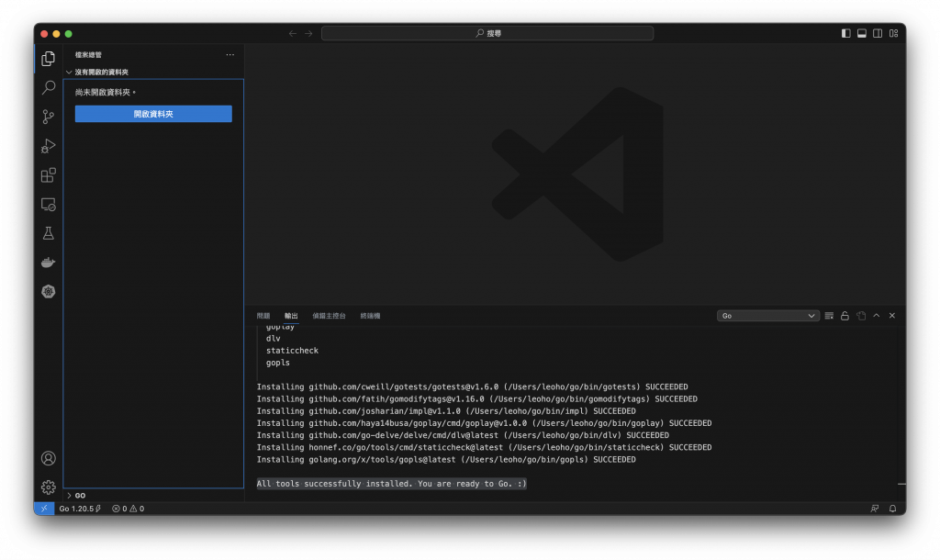The image size is (940, 560).
Task: Open the Extensions view
Action: point(49,175)
